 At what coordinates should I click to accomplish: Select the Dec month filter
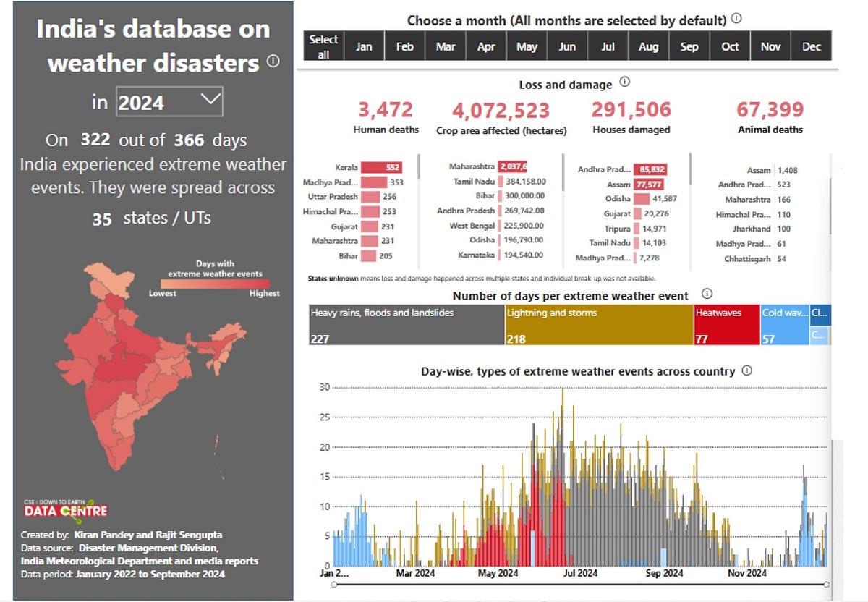[x=811, y=46]
